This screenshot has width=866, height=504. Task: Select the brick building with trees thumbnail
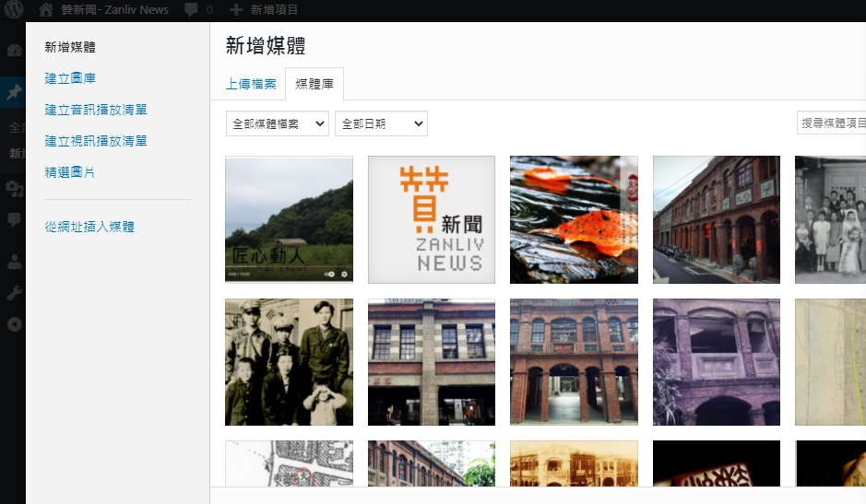click(432, 463)
